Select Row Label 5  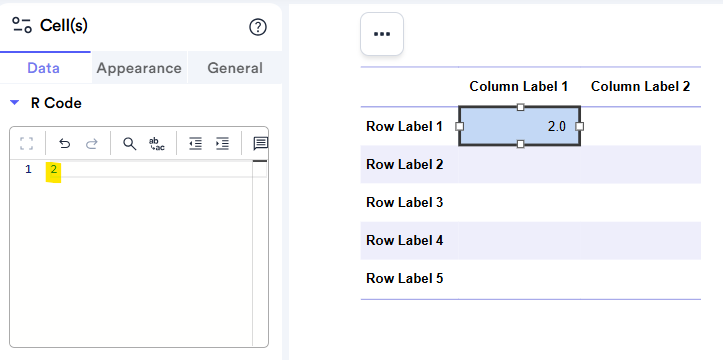pos(404,278)
